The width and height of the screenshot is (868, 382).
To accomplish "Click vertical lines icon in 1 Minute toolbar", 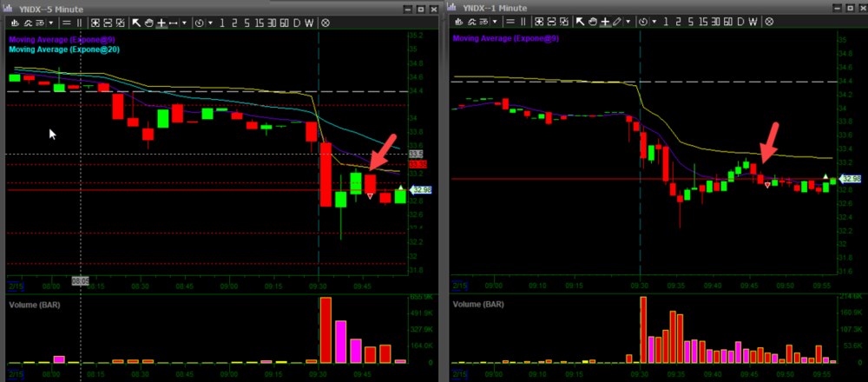I will click(x=523, y=22).
